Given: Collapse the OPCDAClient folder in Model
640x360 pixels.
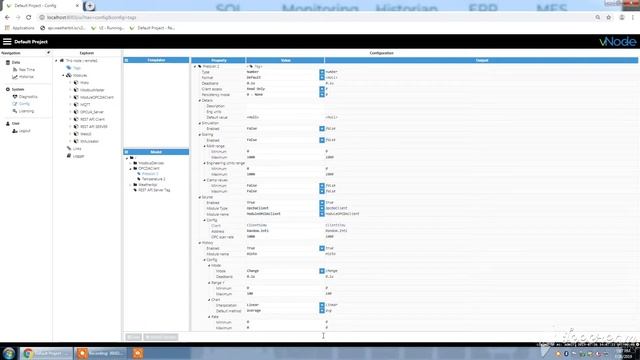Looking at the screenshot, I should (x=131, y=168).
